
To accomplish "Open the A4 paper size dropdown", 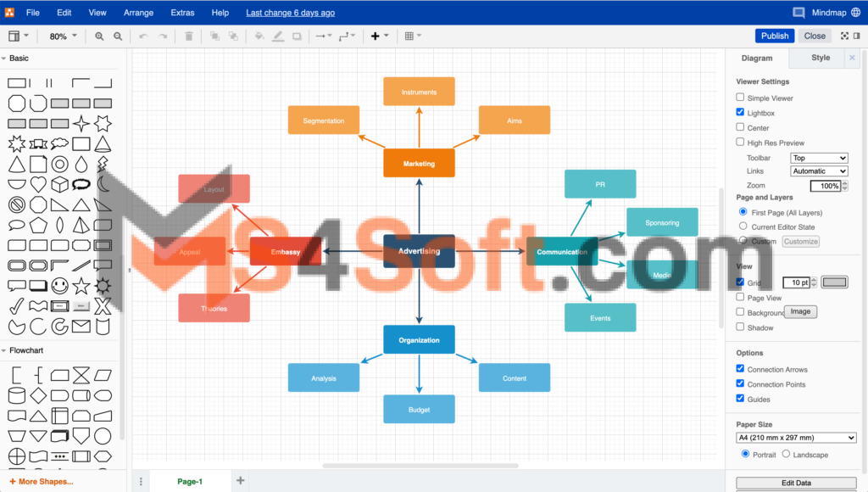I will pyautogui.click(x=796, y=438).
